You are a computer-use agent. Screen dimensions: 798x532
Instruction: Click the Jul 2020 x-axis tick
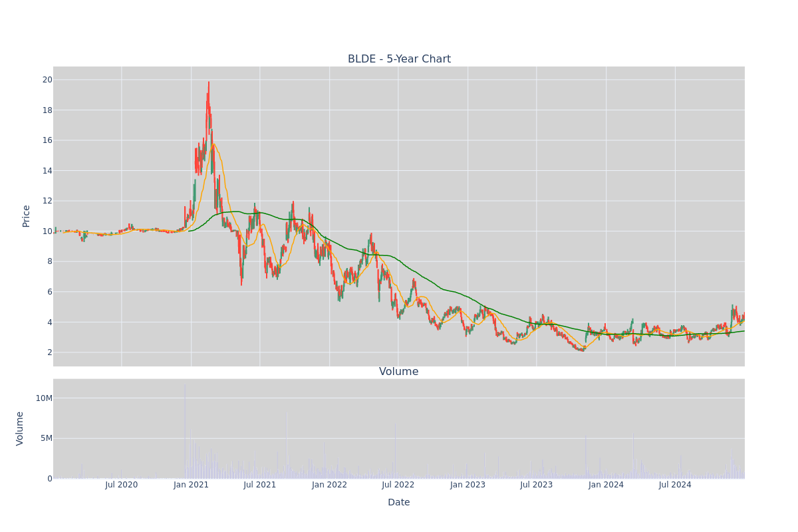pyautogui.click(x=122, y=485)
